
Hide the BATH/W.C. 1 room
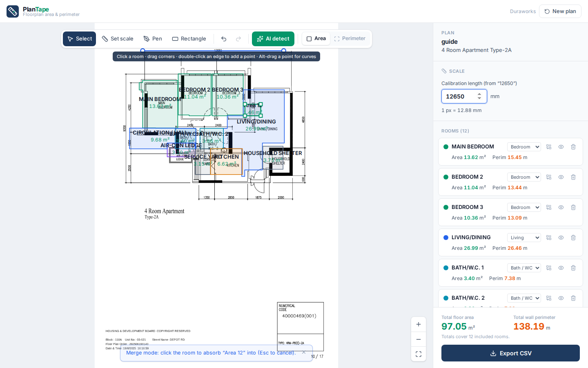pyautogui.click(x=561, y=268)
